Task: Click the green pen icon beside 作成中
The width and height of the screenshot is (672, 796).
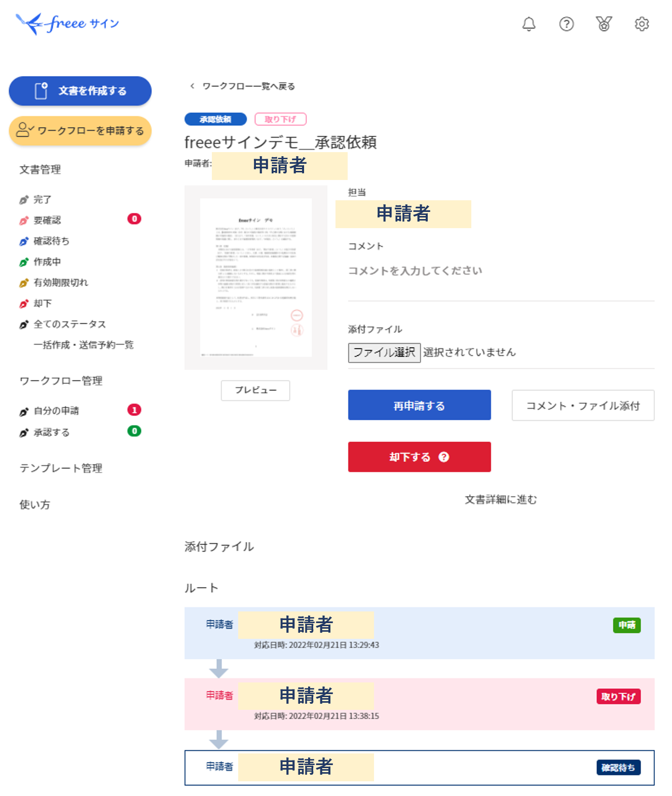Action: pos(24,262)
